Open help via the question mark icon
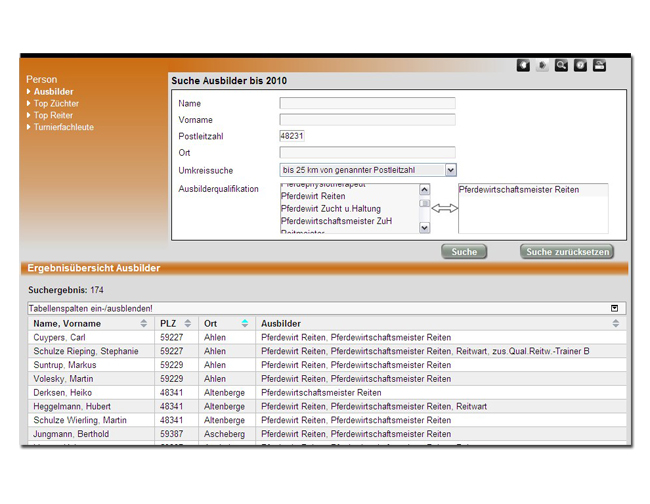 (580, 66)
